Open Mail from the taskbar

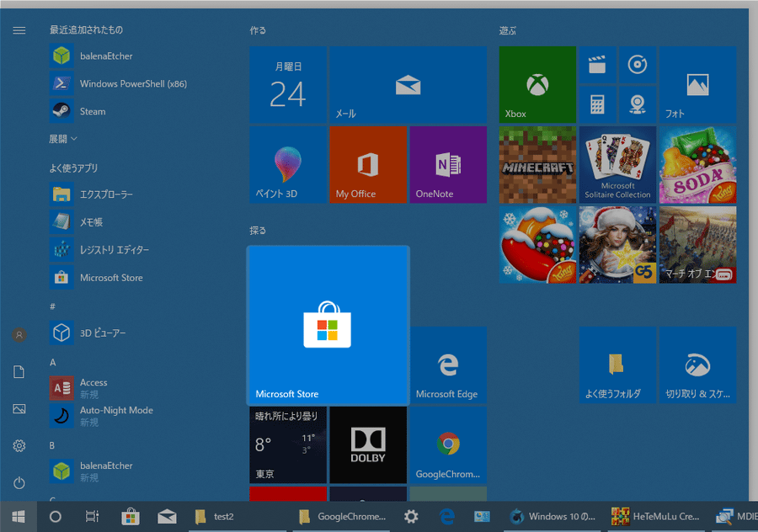pos(167,517)
